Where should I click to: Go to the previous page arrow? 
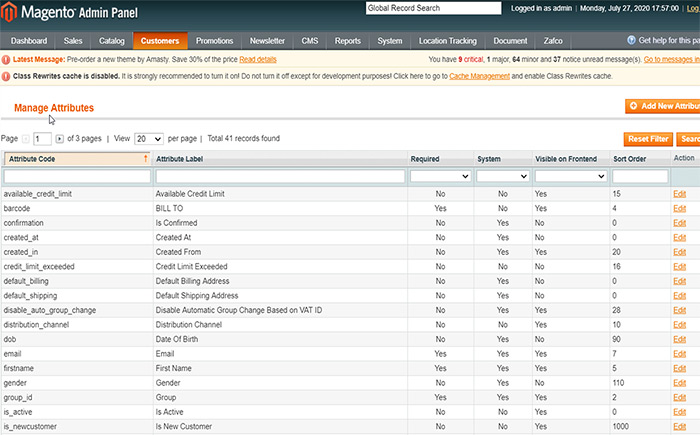[x=26, y=139]
